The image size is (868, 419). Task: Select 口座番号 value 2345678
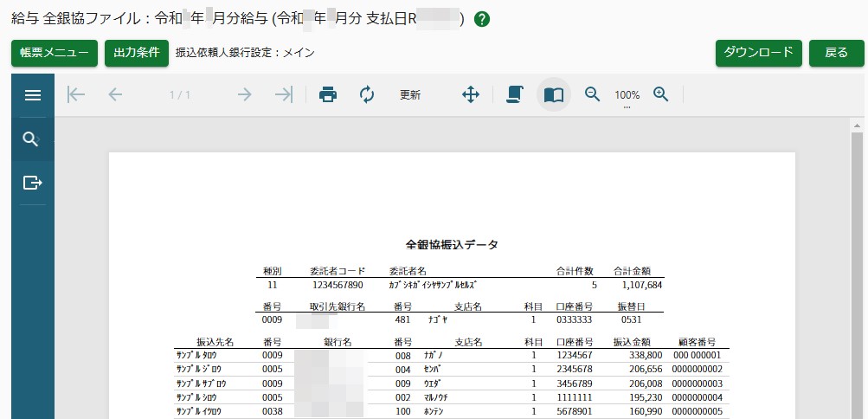(575, 369)
